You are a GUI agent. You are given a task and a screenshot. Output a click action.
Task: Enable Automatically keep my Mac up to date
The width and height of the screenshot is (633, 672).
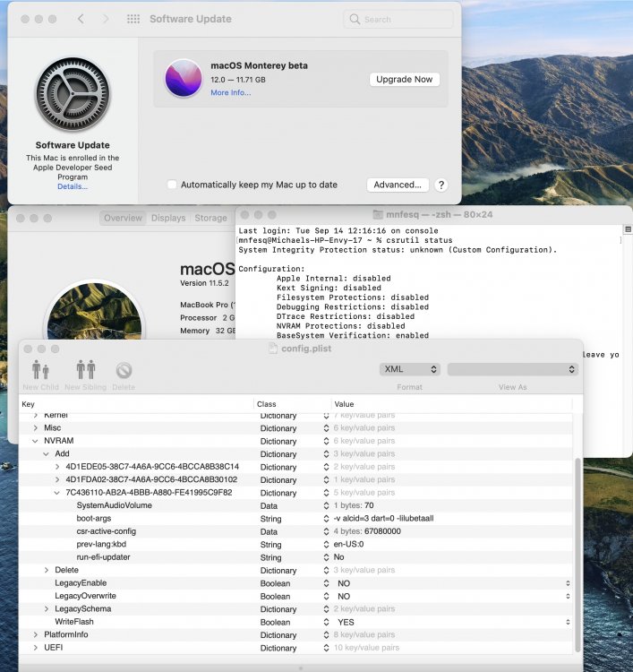[172, 185]
